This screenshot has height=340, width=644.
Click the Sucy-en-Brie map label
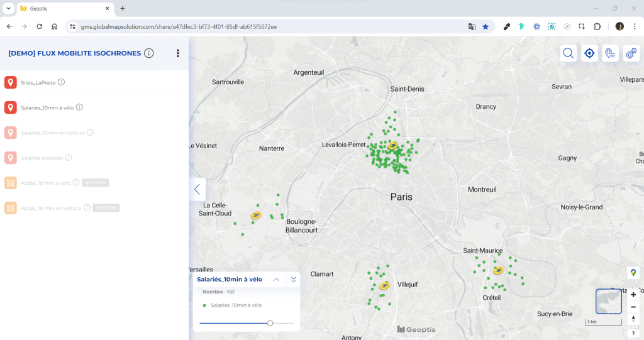pos(555,314)
